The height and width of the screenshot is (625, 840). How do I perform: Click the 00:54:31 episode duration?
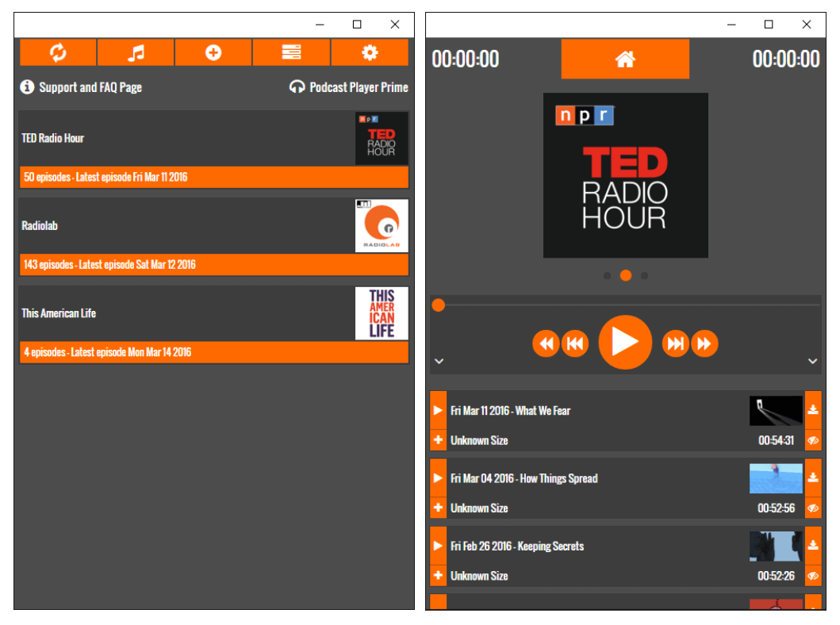(777, 440)
